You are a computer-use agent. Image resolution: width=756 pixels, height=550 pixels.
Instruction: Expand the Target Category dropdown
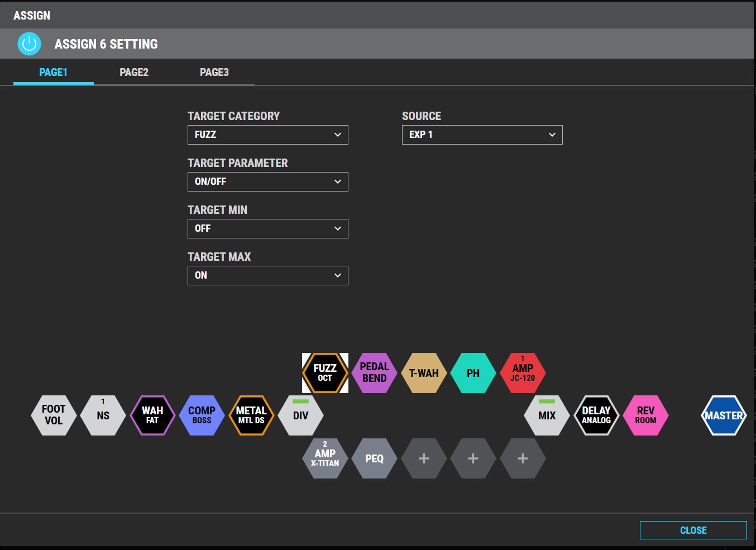pyautogui.click(x=267, y=135)
